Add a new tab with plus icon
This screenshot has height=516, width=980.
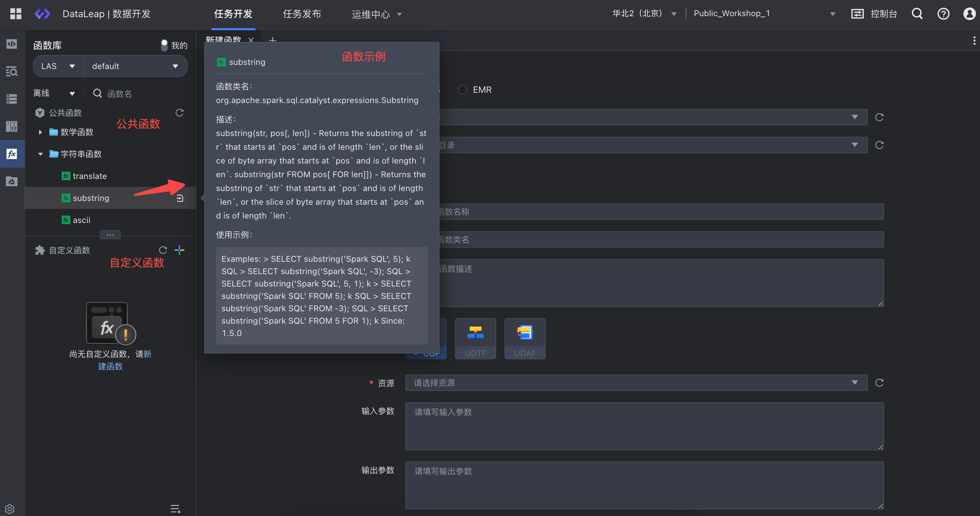point(272,40)
